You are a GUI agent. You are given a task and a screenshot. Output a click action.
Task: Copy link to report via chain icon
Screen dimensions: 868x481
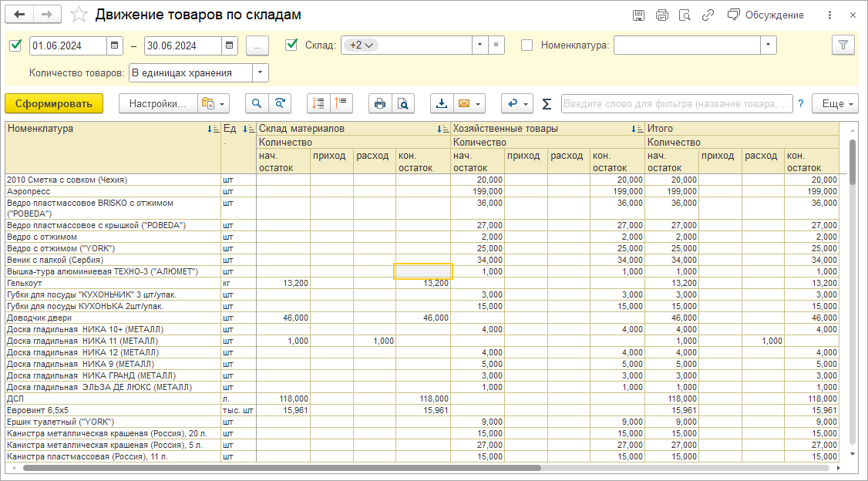(x=708, y=15)
